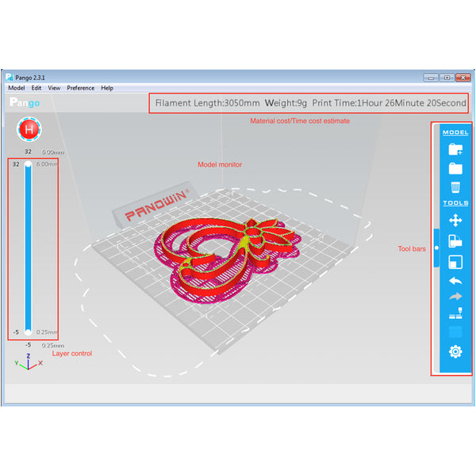Image resolution: width=476 pixels, height=476 pixels.
Task: Delete model with the trash icon
Action: [x=455, y=187]
